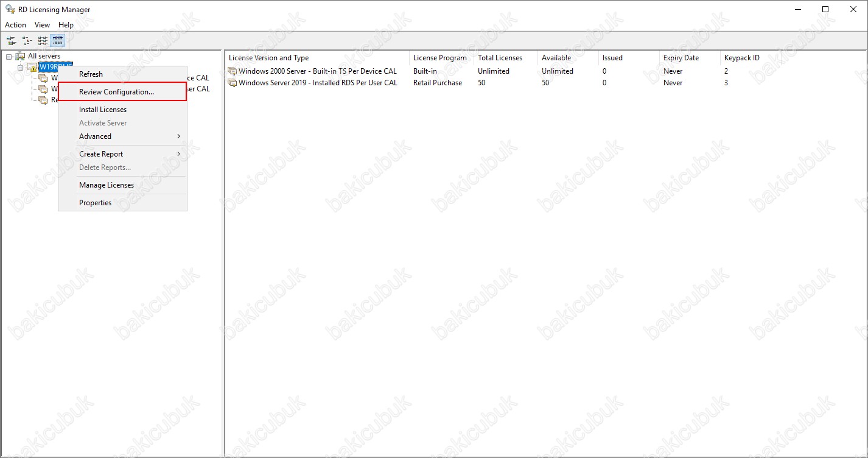Click the Windows Server 2019 row icon
The image size is (868, 458).
coord(232,83)
